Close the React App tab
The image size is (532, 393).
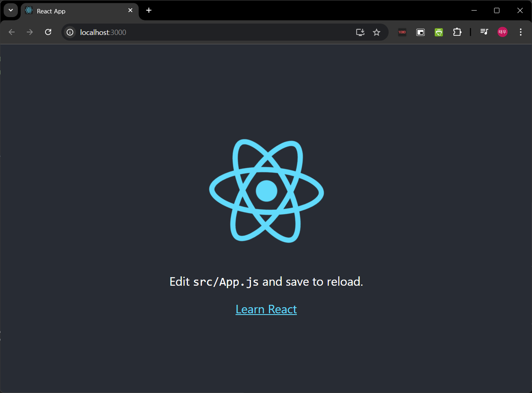[x=130, y=11]
